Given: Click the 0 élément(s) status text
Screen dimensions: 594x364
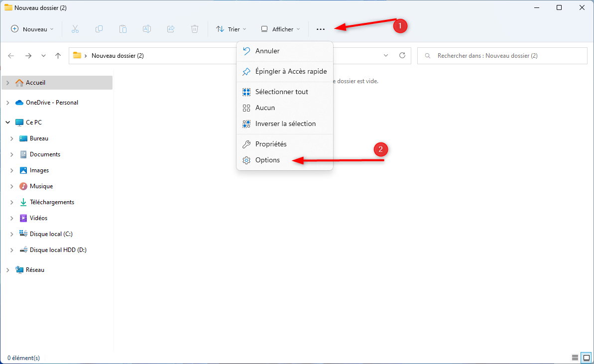Looking at the screenshot, I should click(23, 358).
